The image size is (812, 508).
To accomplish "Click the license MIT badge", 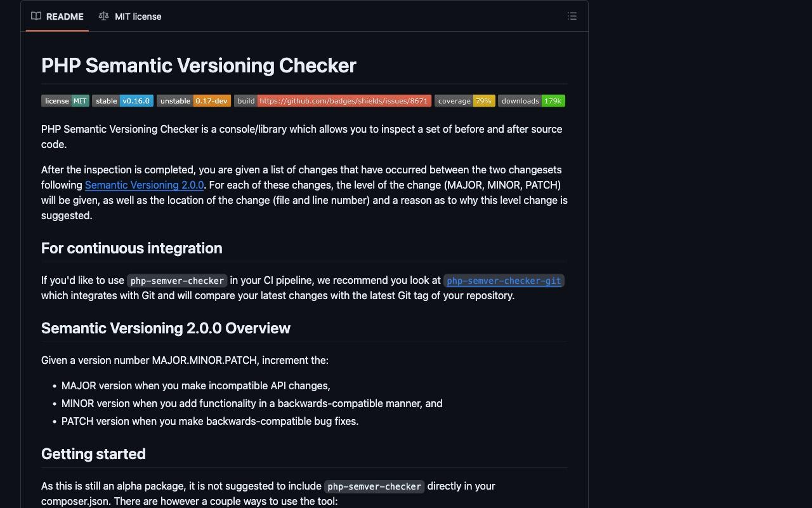I will coord(65,101).
